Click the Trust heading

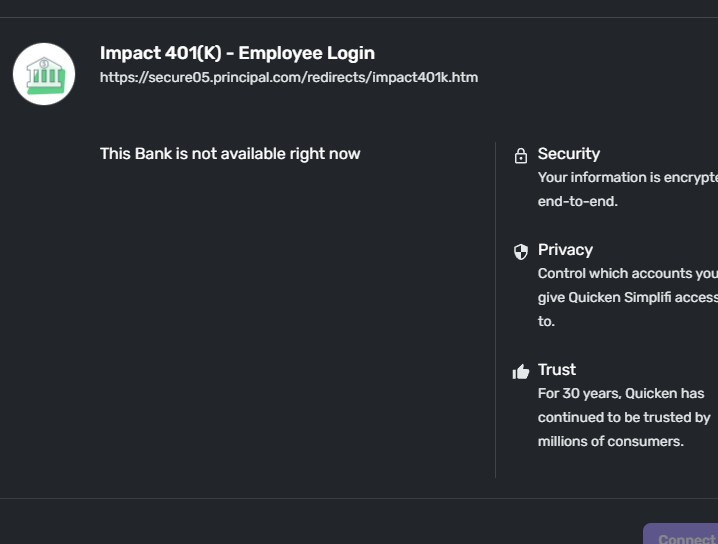point(557,370)
